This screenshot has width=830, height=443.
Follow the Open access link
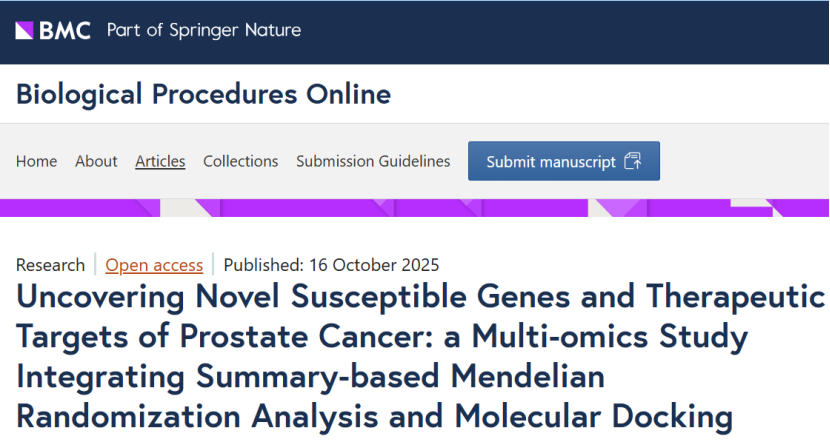[x=154, y=265]
